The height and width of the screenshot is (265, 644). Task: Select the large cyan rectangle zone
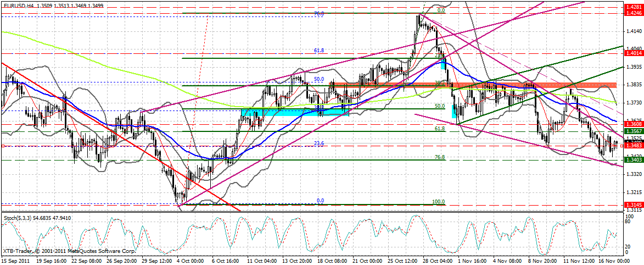click(295, 112)
